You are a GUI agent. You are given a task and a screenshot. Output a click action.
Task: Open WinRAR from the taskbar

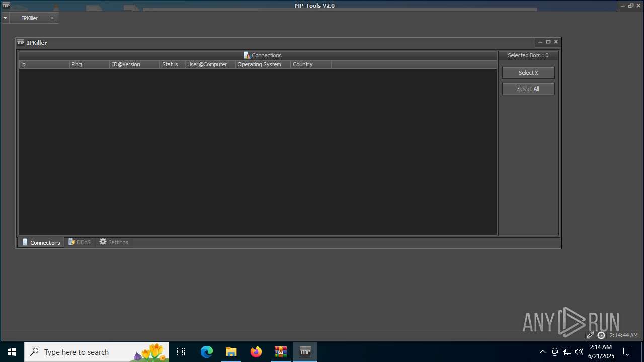(x=281, y=352)
